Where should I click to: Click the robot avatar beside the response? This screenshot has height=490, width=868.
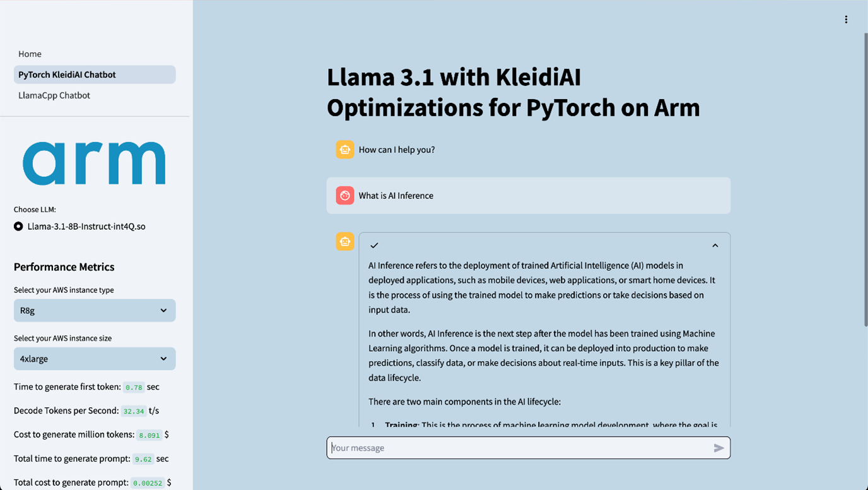coord(344,241)
